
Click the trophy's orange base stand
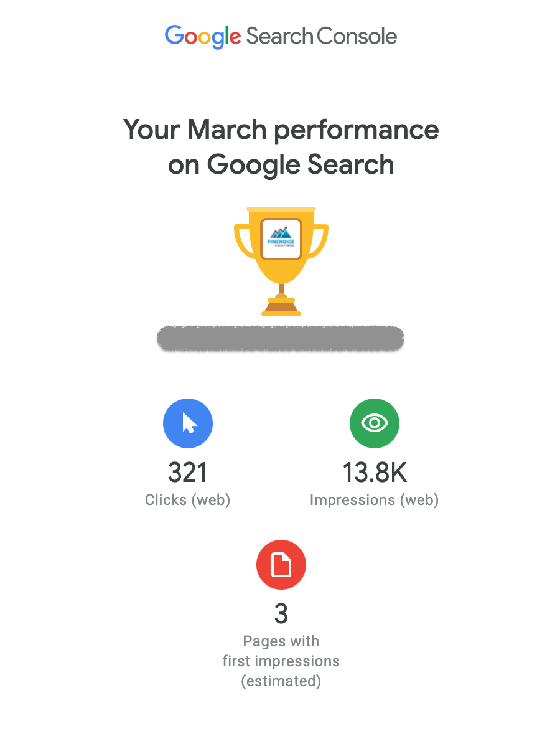pyautogui.click(x=281, y=306)
